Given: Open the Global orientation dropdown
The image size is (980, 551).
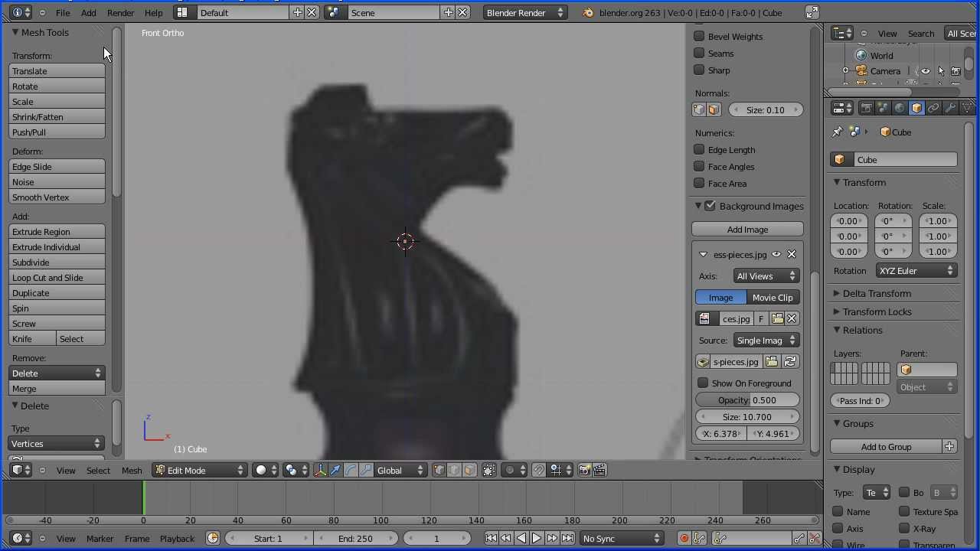Looking at the screenshot, I should [400, 470].
